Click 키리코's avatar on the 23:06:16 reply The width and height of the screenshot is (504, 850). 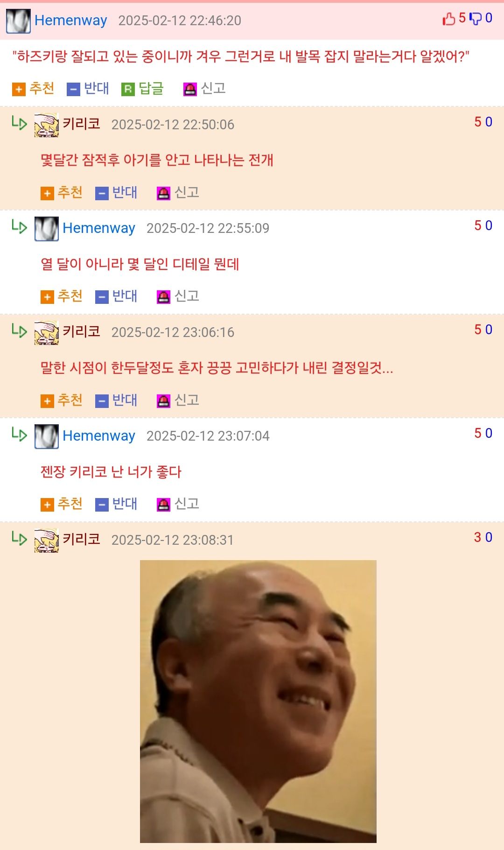pos(47,333)
